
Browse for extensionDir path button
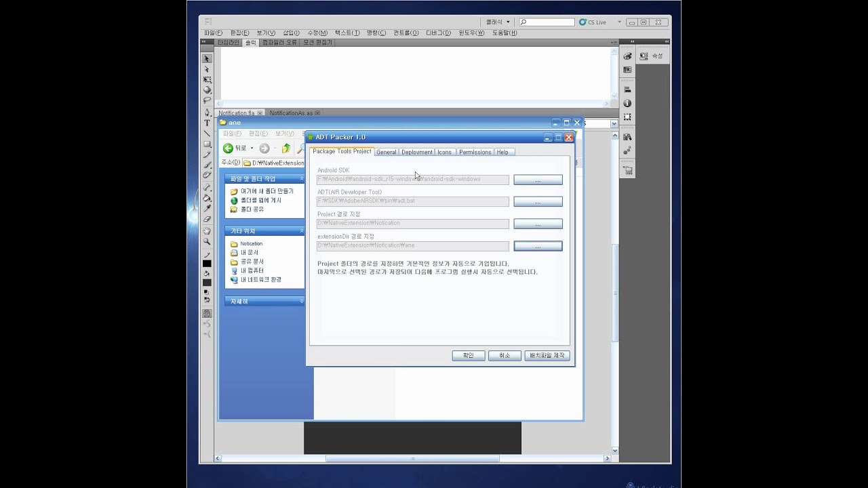tap(538, 245)
